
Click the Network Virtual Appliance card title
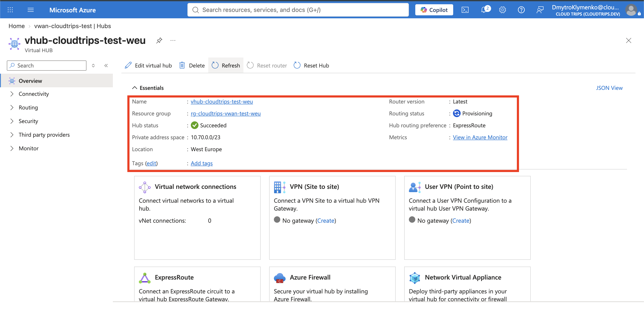463,277
